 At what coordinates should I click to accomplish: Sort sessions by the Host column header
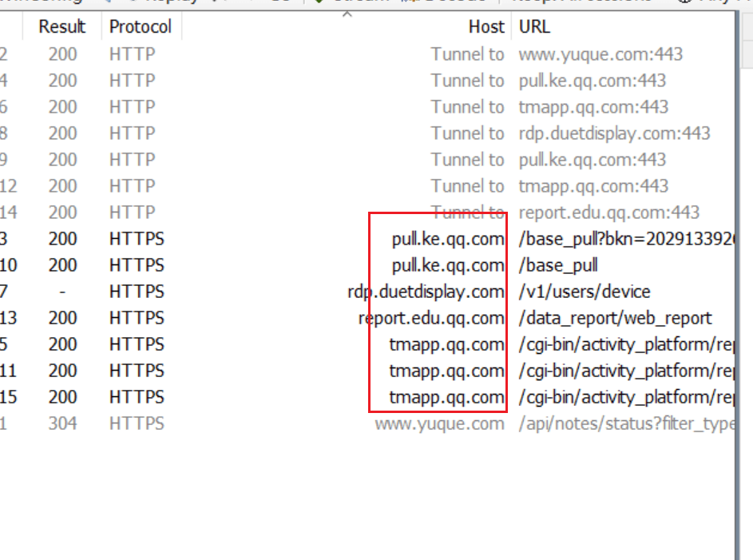click(x=486, y=26)
